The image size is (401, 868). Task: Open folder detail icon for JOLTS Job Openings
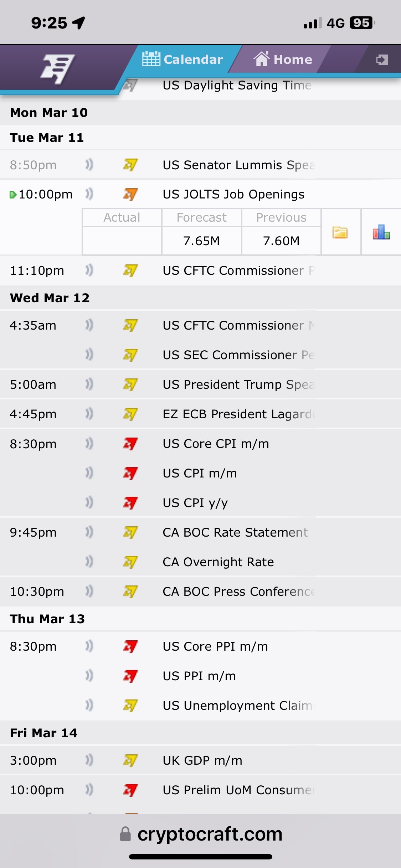pos(340,233)
